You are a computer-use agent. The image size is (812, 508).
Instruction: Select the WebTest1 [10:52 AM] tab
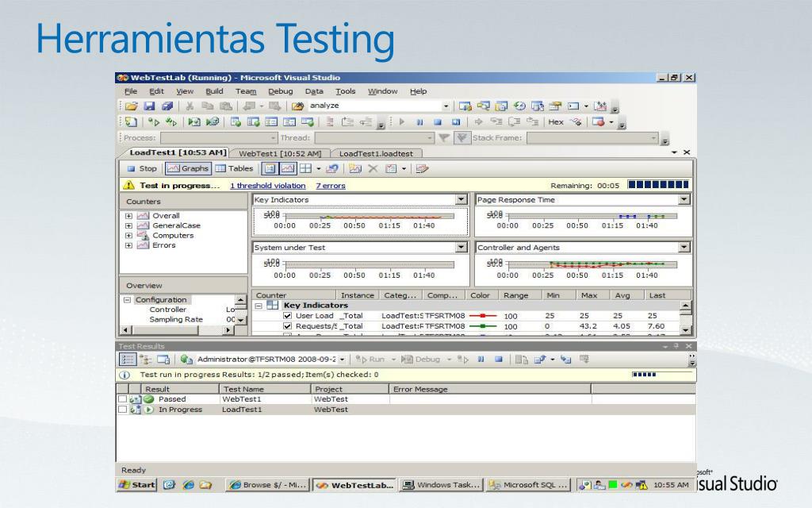280,153
